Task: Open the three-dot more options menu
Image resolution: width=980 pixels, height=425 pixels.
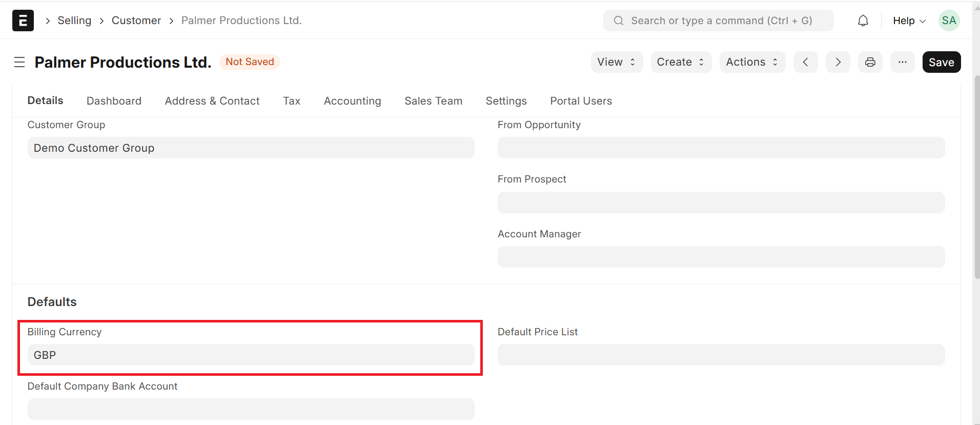Action: [903, 62]
